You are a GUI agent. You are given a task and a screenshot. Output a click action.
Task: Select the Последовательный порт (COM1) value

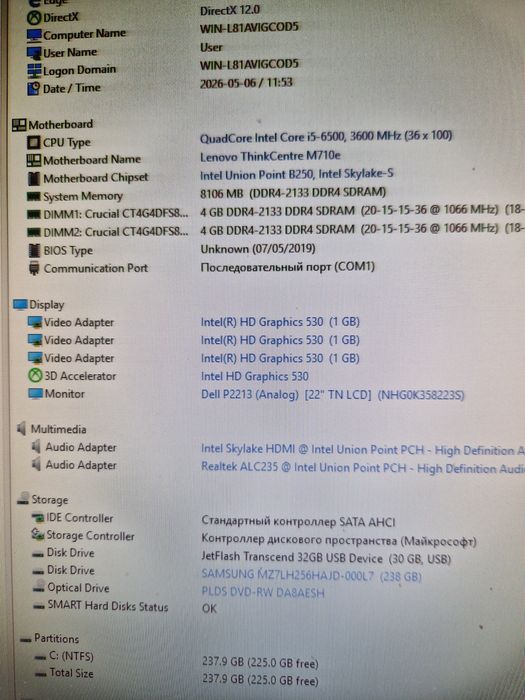pyautogui.click(x=288, y=267)
